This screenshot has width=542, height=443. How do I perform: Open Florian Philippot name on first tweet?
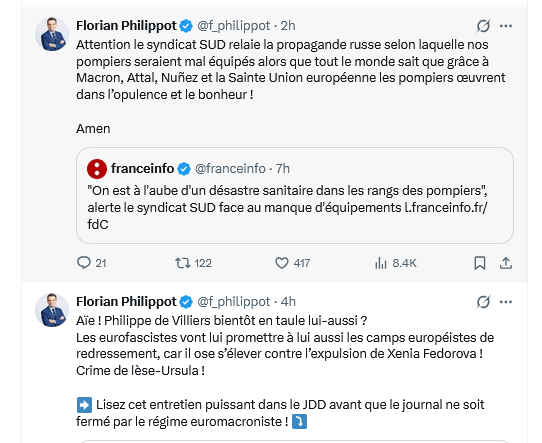pos(127,26)
